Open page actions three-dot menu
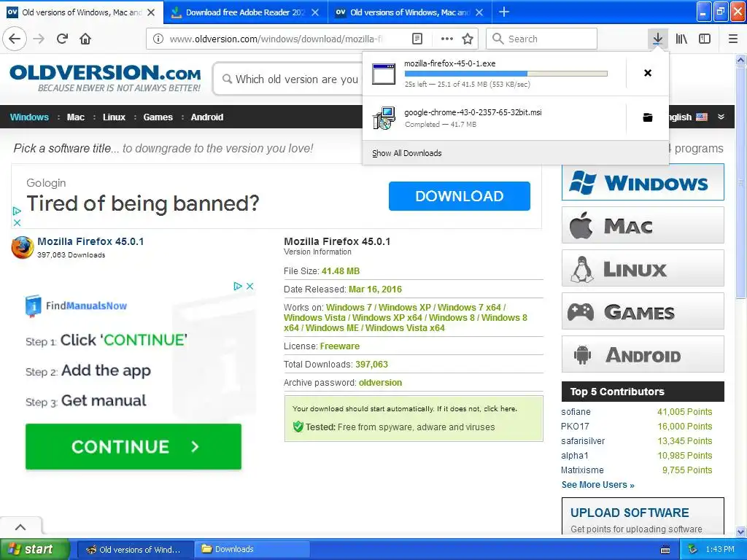747x560 pixels. click(x=447, y=39)
